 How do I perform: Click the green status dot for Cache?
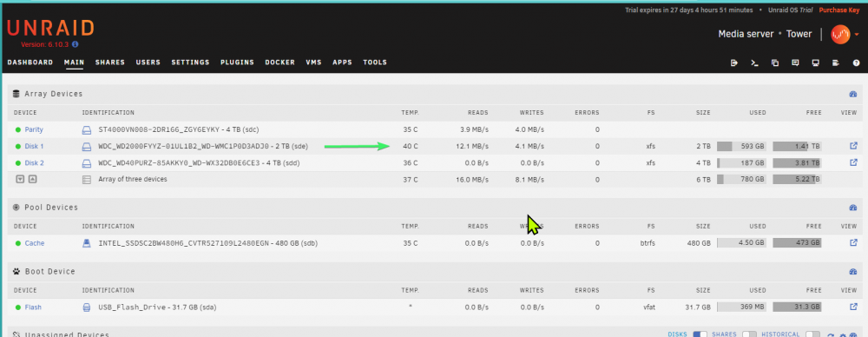[x=18, y=243]
